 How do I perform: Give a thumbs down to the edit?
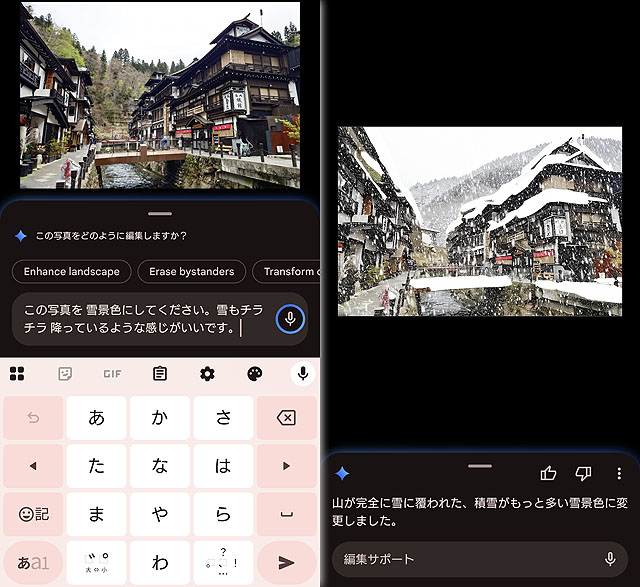(x=584, y=473)
